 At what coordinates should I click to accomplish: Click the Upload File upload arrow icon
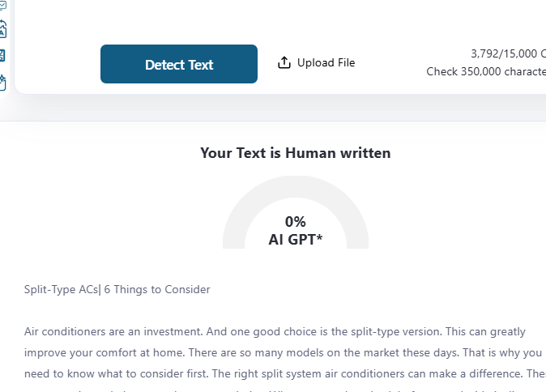[x=284, y=63]
